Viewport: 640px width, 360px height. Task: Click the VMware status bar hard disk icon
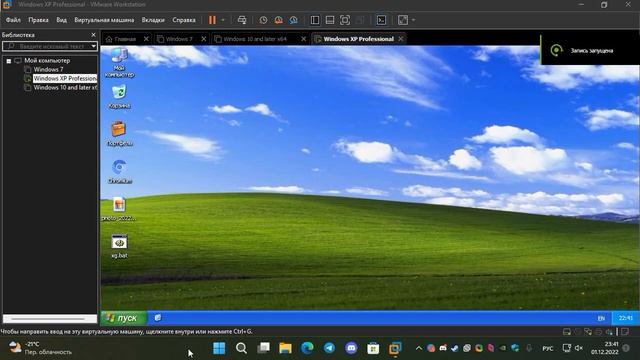click(x=567, y=332)
